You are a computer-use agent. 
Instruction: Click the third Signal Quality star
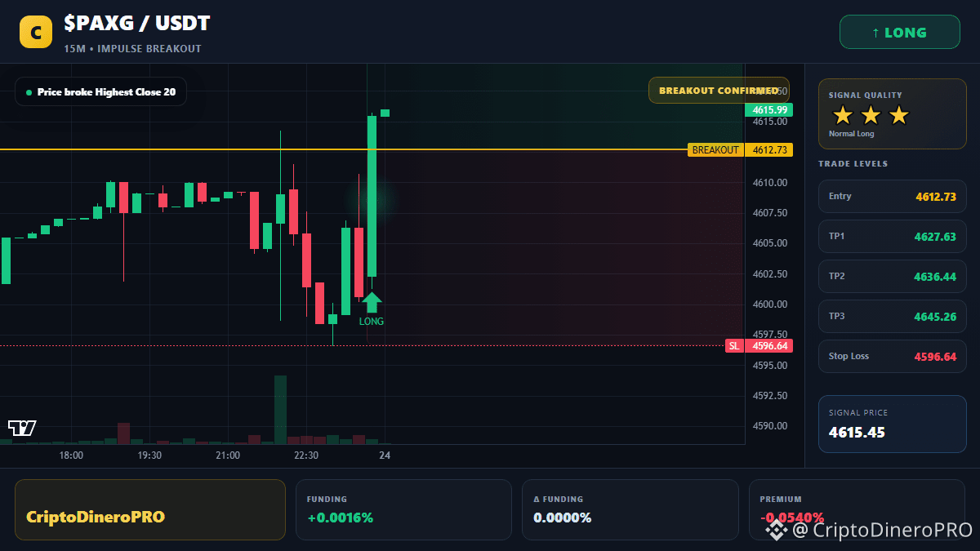click(x=898, y=115)
